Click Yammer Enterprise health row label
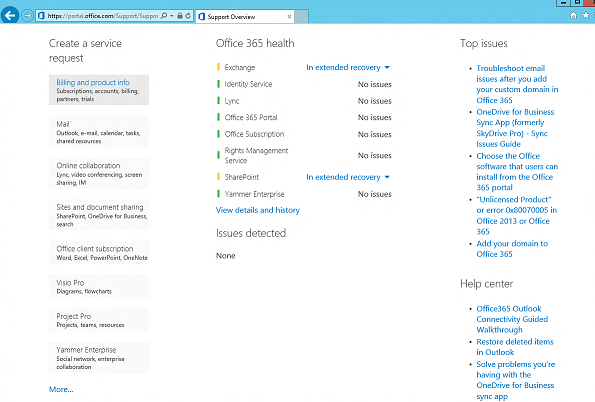Image resolution: width=595 pixels, height=402 pixels. pos(254,194)
